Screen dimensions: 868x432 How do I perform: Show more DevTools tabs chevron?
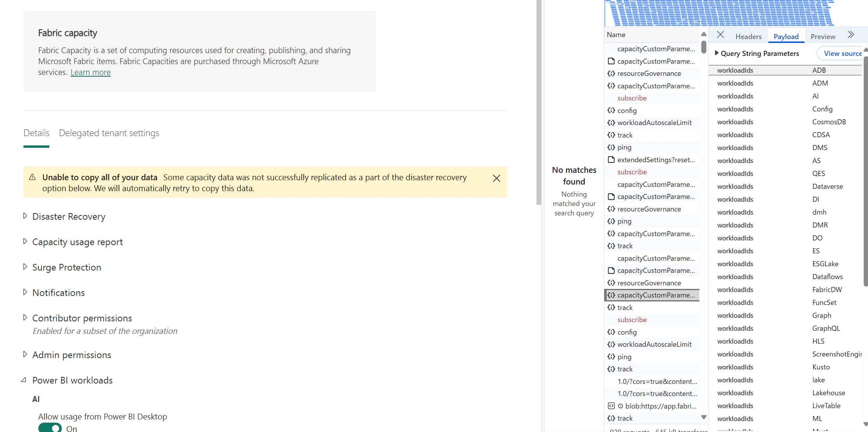(851, 35)
